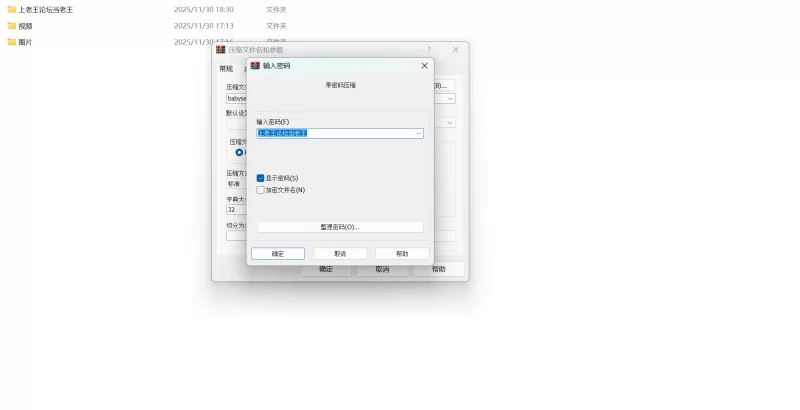Select the radio button in the background archive dialog
The image size is (800, 410).
pyautogui.click(x=239, y=152)
